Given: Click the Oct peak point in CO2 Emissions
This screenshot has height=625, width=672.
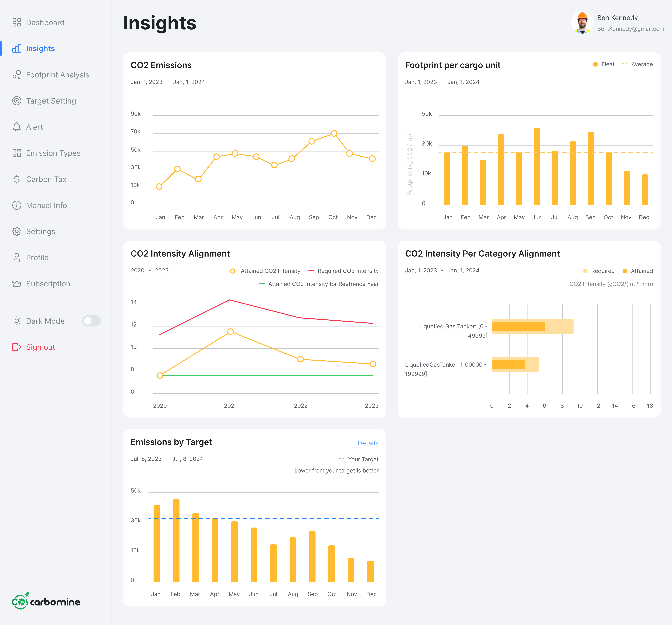Looking at the screenshot, I should pos(334,133).
